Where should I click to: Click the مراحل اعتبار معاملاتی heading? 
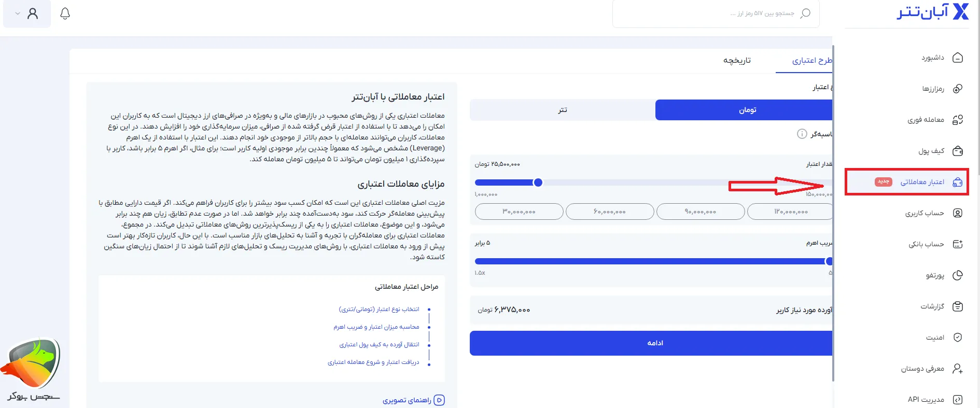point(407,287)
